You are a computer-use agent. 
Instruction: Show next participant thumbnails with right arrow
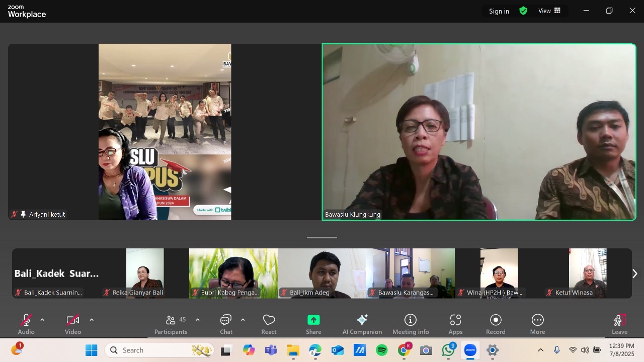(634, 274)
